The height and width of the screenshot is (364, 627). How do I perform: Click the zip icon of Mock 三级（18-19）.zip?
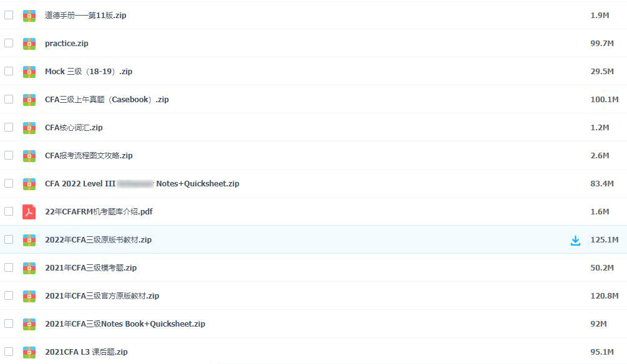(x=29, y=72)
